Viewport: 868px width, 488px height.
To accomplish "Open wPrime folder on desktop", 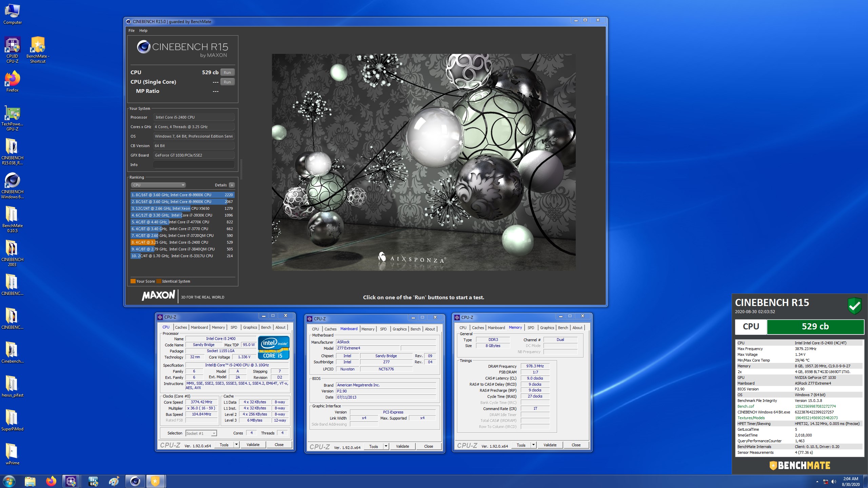I will click(x=13, y=454).
